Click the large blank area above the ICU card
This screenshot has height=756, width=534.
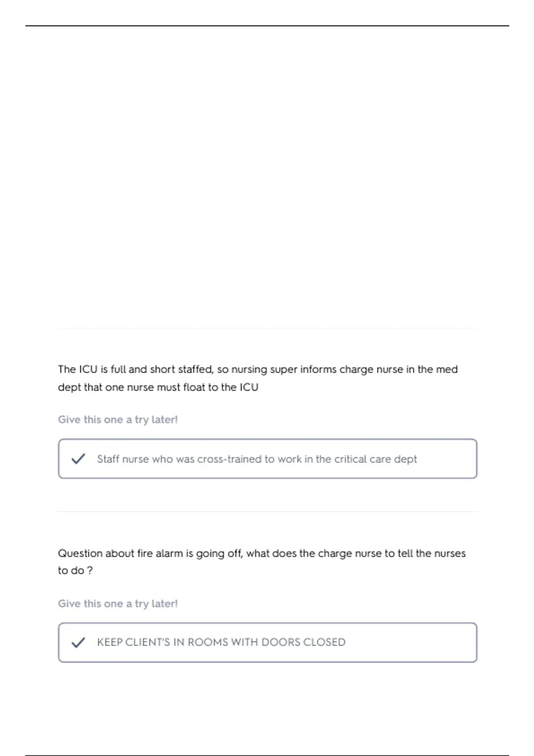pyautogui.click(x=267, y=178)
